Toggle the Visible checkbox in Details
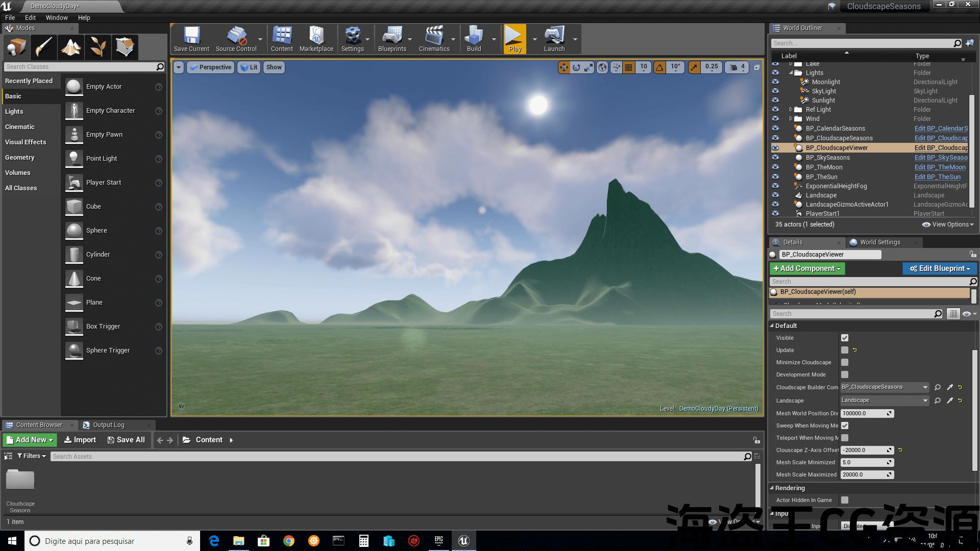980x551 pixels. point(845,338)
